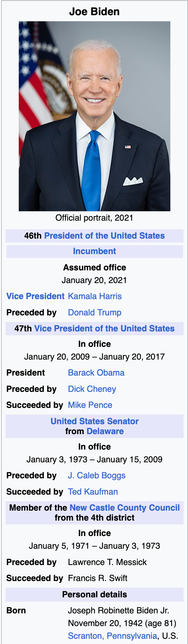Screen dimensions: 188x644
Task: Go to Barack Obama article
Action: (x=96, y=373)
